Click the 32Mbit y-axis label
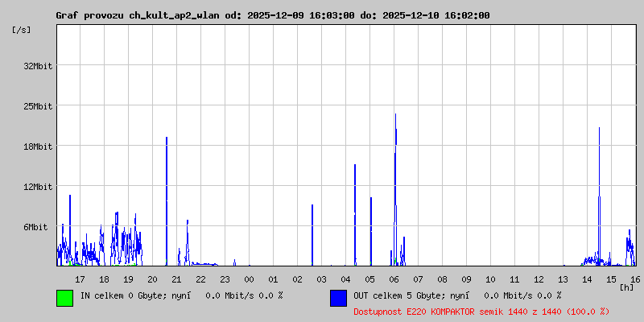 coord(38,66)
